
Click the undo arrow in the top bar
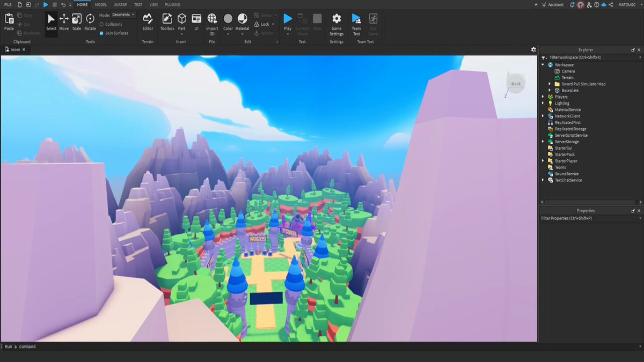click(63, 4)
